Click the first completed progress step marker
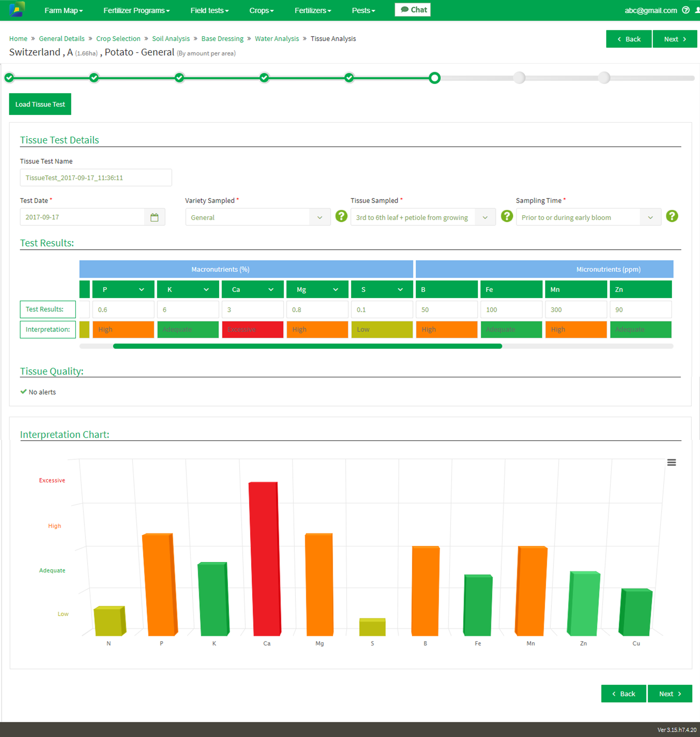The image size is (700, 737). pos(9,78)
